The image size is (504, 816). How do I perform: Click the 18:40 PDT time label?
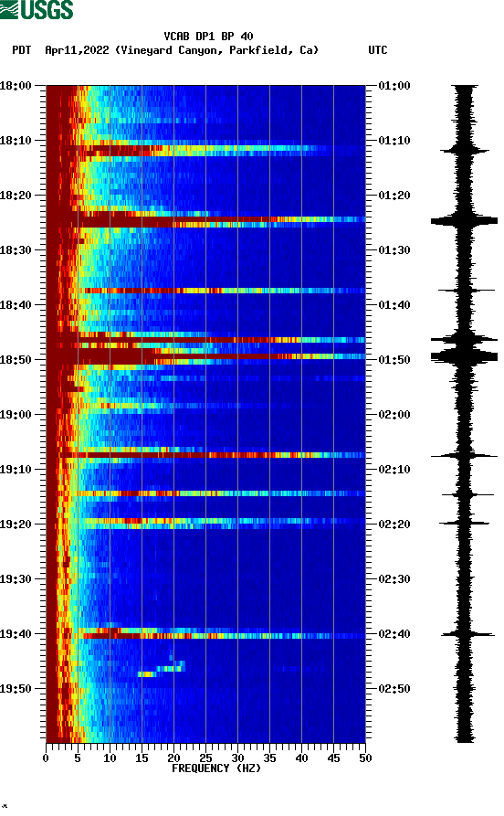tap(16, 305)
